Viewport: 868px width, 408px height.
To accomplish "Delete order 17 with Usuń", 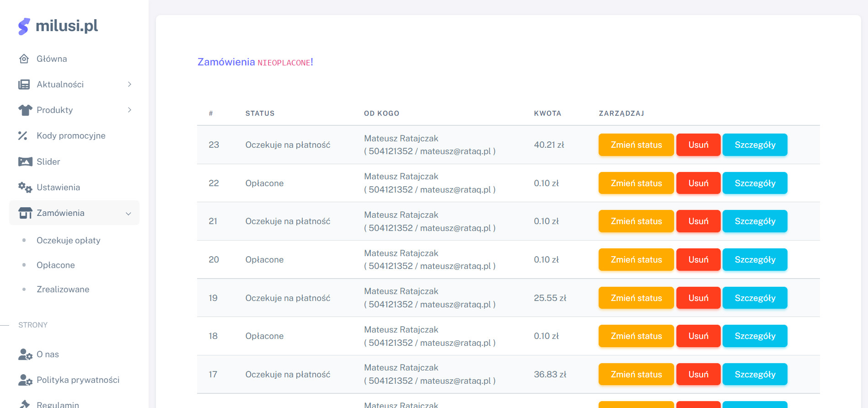I will [698, 374].
